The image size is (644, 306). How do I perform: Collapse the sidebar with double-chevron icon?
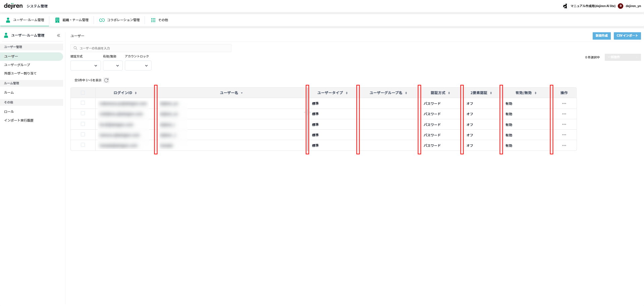[58, 36]
